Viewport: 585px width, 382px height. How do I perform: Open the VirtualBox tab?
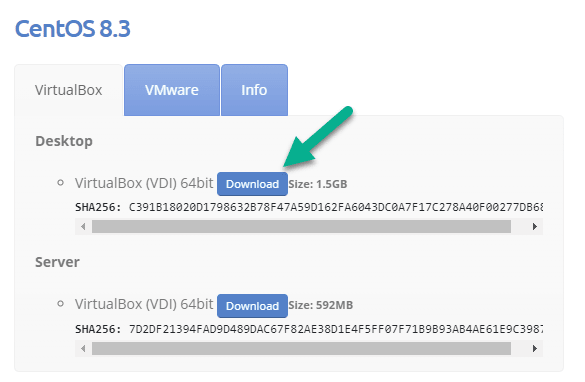click(x=69, y=90)
